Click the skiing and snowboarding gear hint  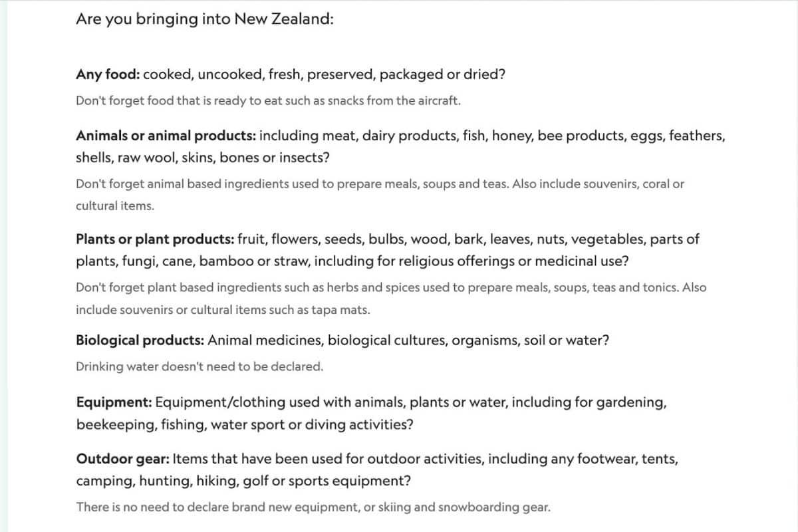point(313,507)
